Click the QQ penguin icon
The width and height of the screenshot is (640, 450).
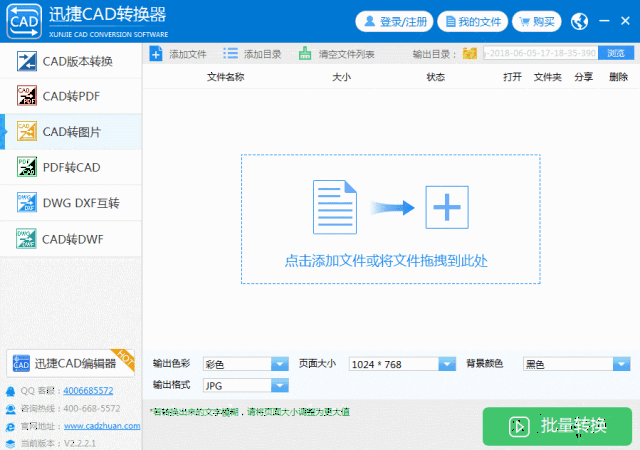(x=11, y=391)
